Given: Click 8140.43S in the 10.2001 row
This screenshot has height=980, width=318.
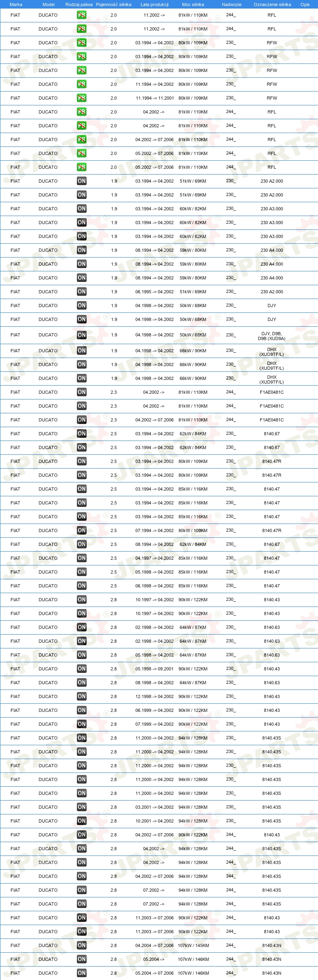Looking at the screenshot, I should click(272, 821).
